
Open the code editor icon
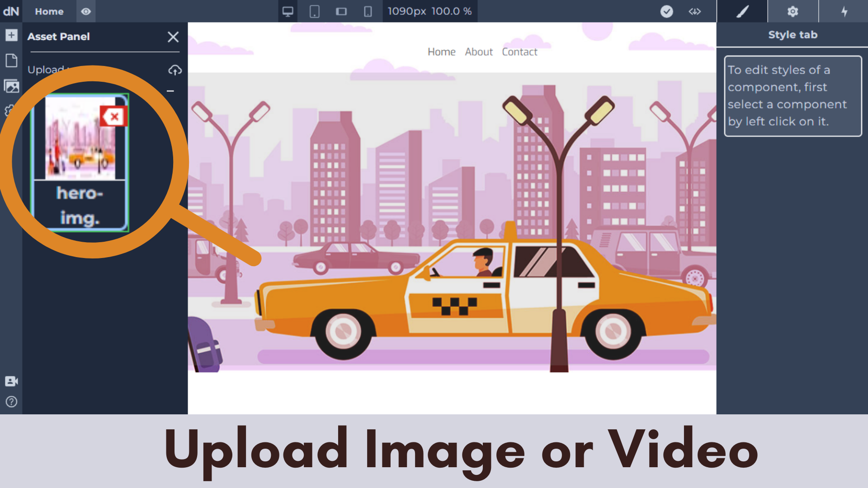click(694, 11)
